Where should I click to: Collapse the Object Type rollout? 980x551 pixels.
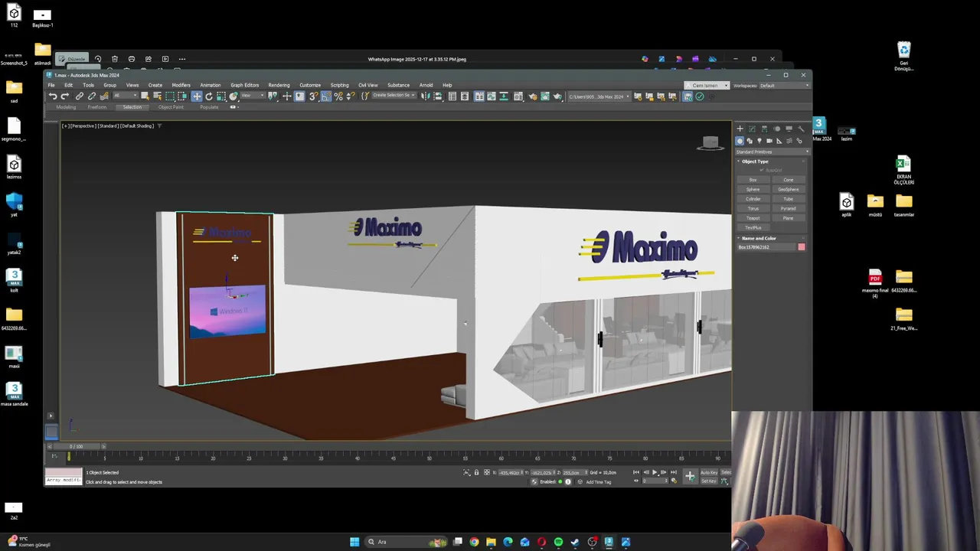coord(754,161)
